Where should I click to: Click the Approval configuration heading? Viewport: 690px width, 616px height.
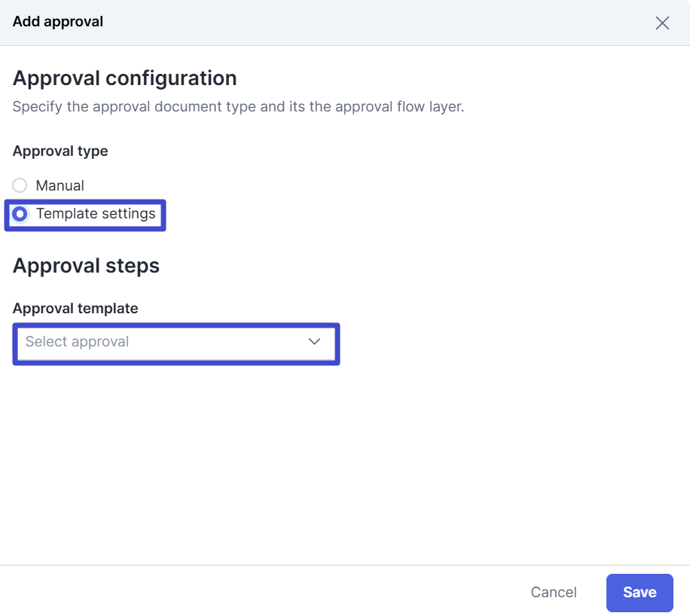[x=124, y=78]
